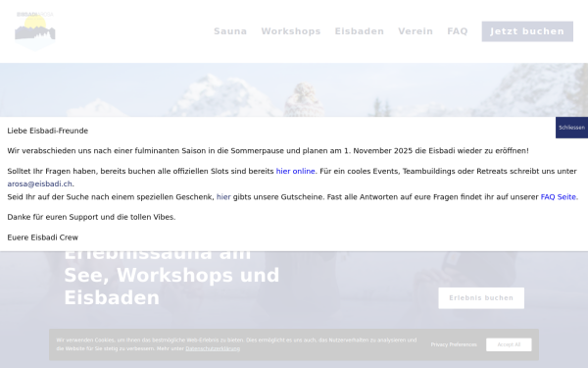
Task: Click the 'Liebe Eisbadi-Freunde' greeting text
Action: pyautogui.click(x=48, y=131)
